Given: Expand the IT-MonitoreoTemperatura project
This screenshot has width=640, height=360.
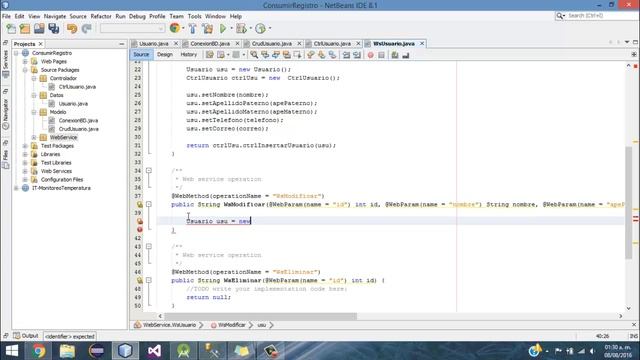Looking at the screenshot, I should click(x=16, y=188).
